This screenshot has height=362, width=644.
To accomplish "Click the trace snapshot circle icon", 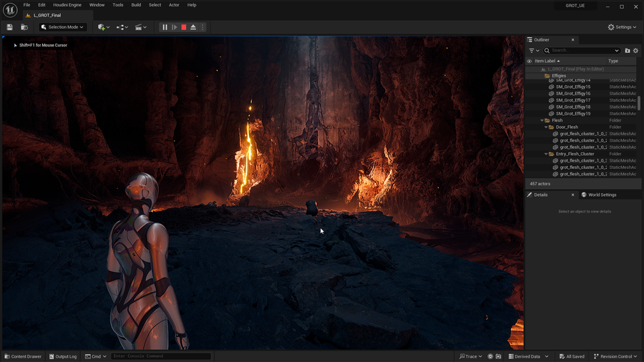I will point(490,356).
